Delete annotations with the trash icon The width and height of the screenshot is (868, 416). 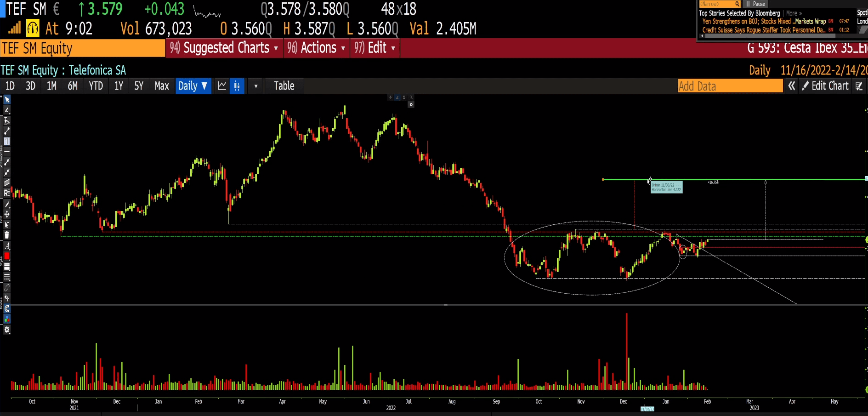(x=7, y=235)
